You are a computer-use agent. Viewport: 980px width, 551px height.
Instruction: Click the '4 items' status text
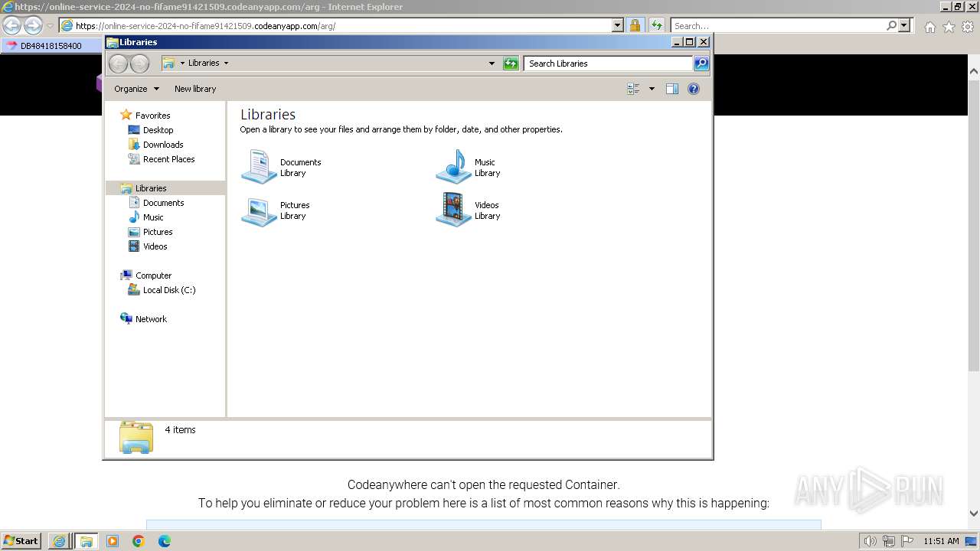pos(180,430)
